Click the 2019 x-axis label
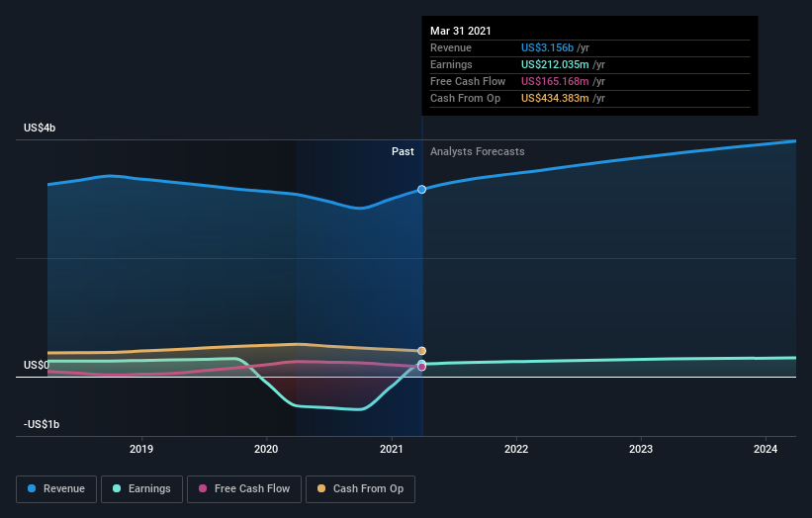The width and height of the screenshot is (812, 518). coord(141,449)
